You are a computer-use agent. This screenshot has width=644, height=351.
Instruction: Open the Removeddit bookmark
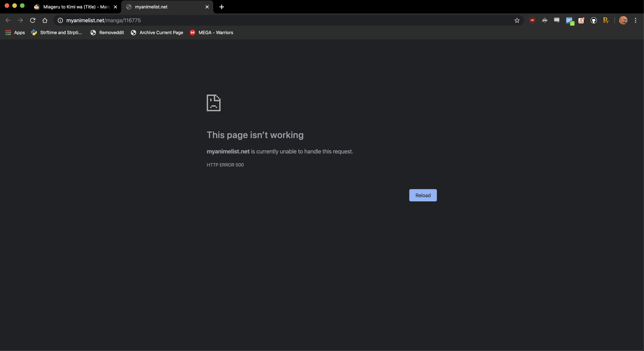(107, 32)
